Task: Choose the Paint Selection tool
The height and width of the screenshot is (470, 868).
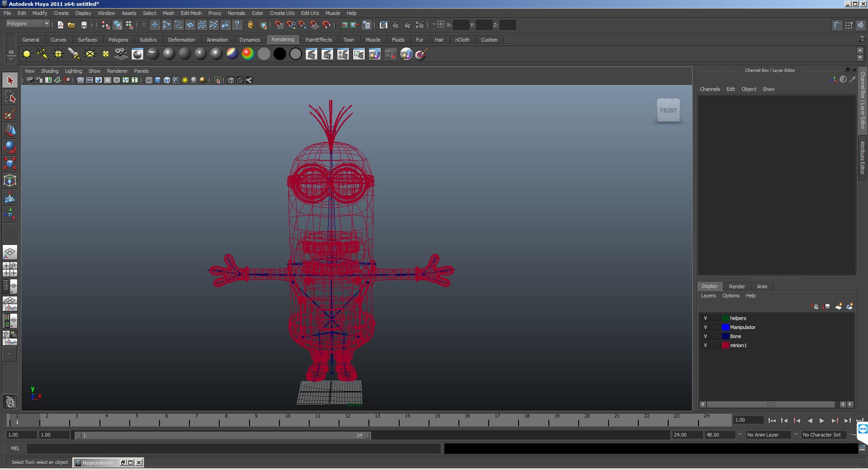Action: pos(10,114)
